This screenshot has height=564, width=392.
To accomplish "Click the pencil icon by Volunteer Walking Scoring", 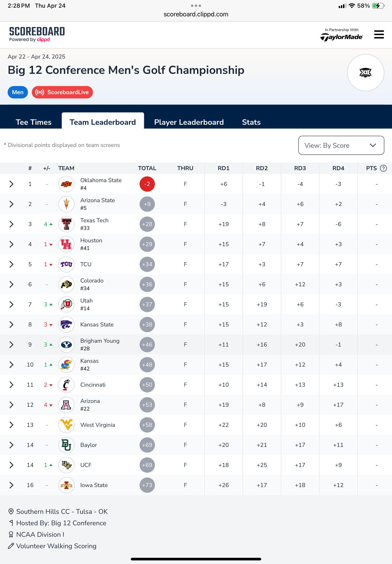I will [11, 546].
